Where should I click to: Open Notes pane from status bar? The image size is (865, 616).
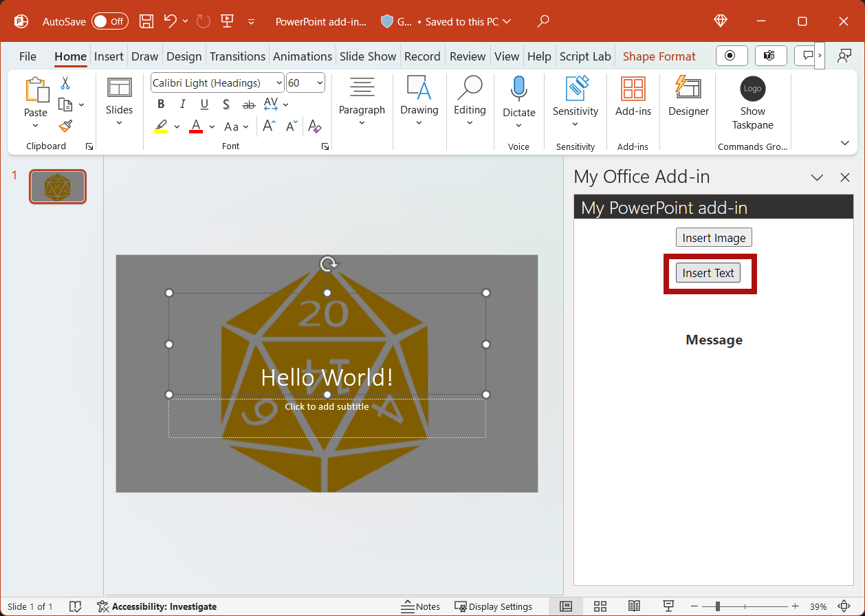point(420,606)
